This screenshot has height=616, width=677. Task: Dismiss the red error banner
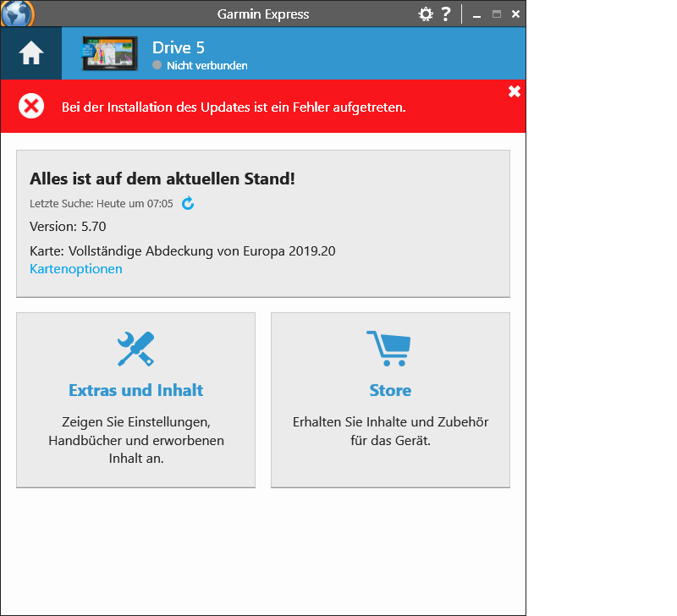[515, 91]
